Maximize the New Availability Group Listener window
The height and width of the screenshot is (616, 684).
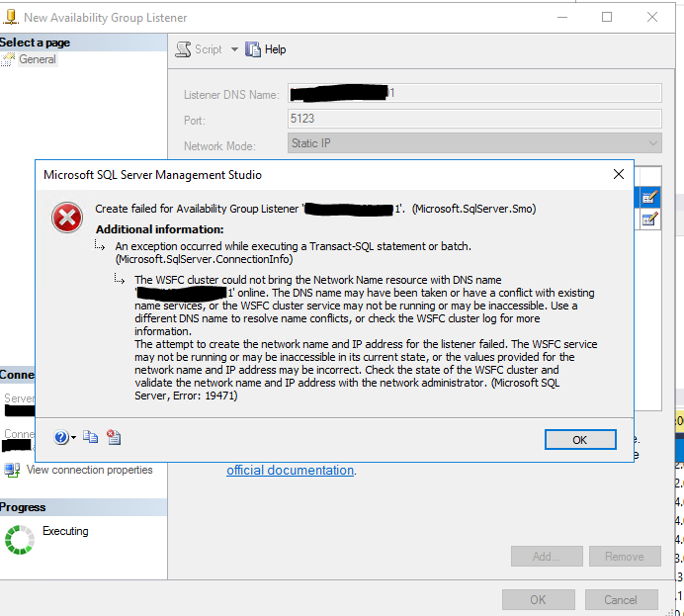pos(607,17)
